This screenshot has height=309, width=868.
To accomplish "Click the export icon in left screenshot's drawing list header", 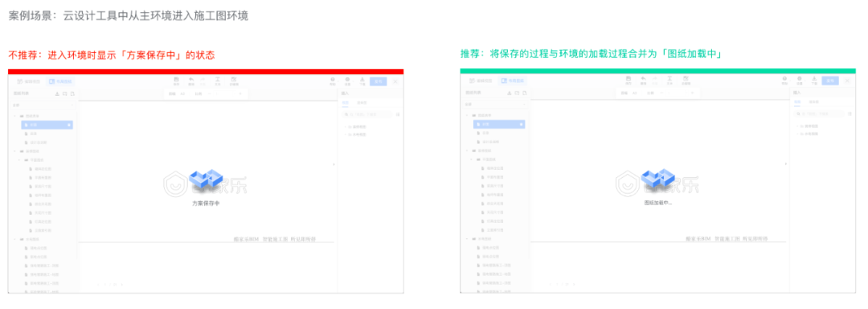I will pyautogui.click(x=58, y=93).
